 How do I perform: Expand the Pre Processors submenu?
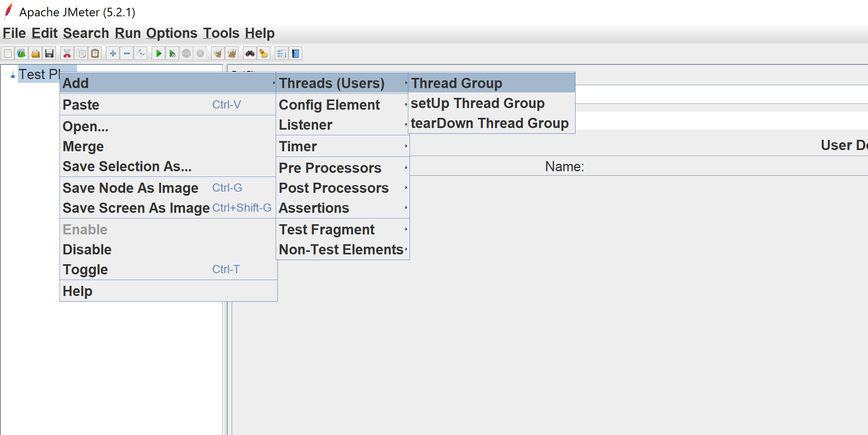(x=343, y=168)
